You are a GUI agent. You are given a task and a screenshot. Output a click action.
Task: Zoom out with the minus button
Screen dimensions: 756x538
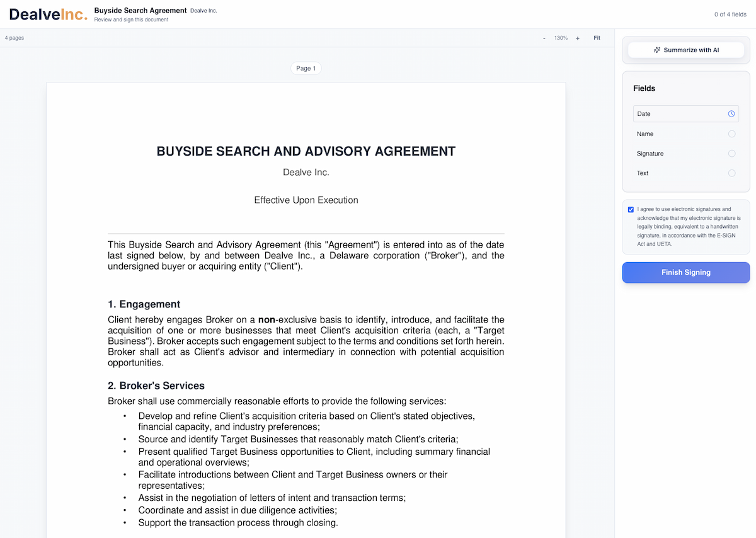tap(544, 38)
